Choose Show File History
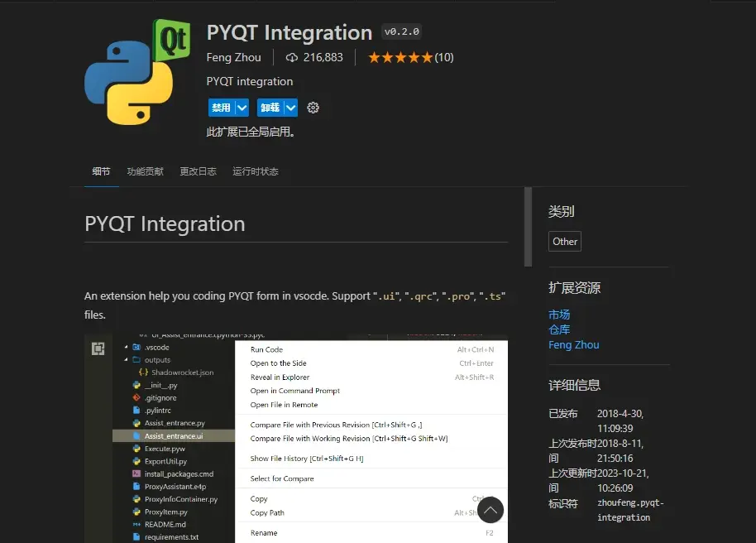 (371, 459)
